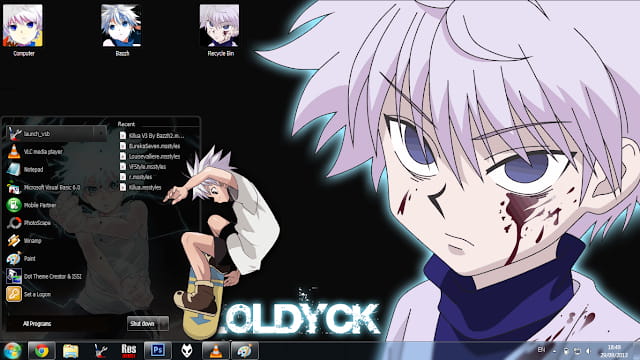Click the foobar2000 alien-head icon on taskbar

click(x=187, y=351)
